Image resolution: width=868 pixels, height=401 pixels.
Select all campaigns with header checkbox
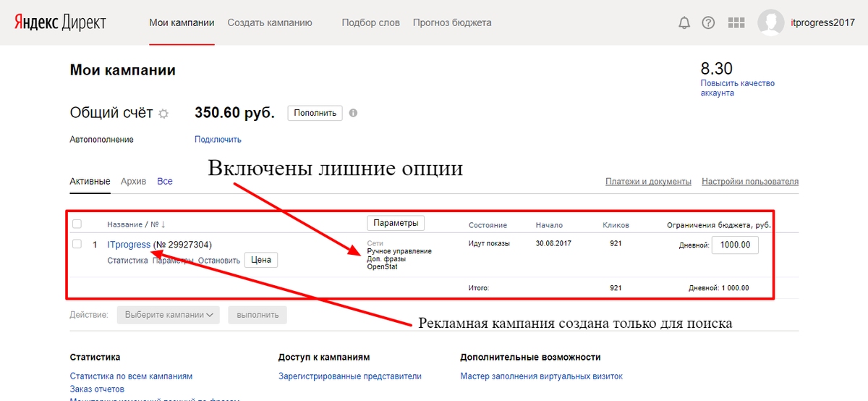coord(77,224)
